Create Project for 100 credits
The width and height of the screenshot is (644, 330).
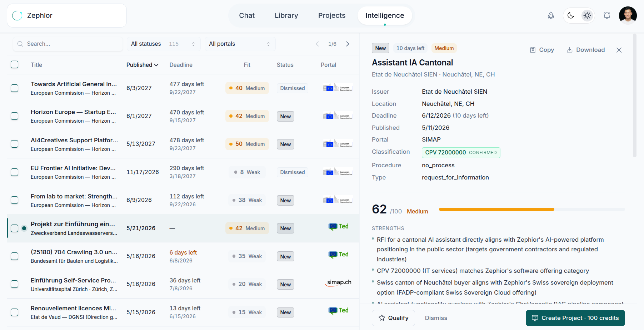[575, 318]
